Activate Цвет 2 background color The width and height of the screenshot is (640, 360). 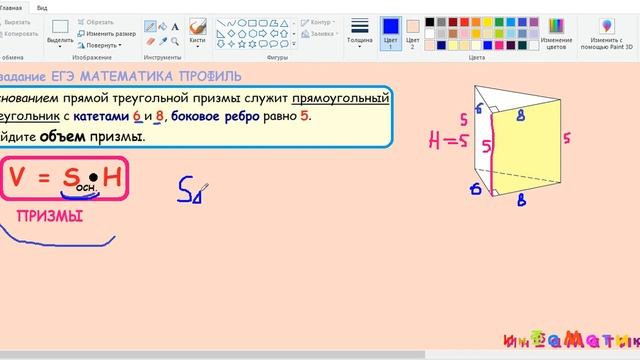(x=413, y=33)
